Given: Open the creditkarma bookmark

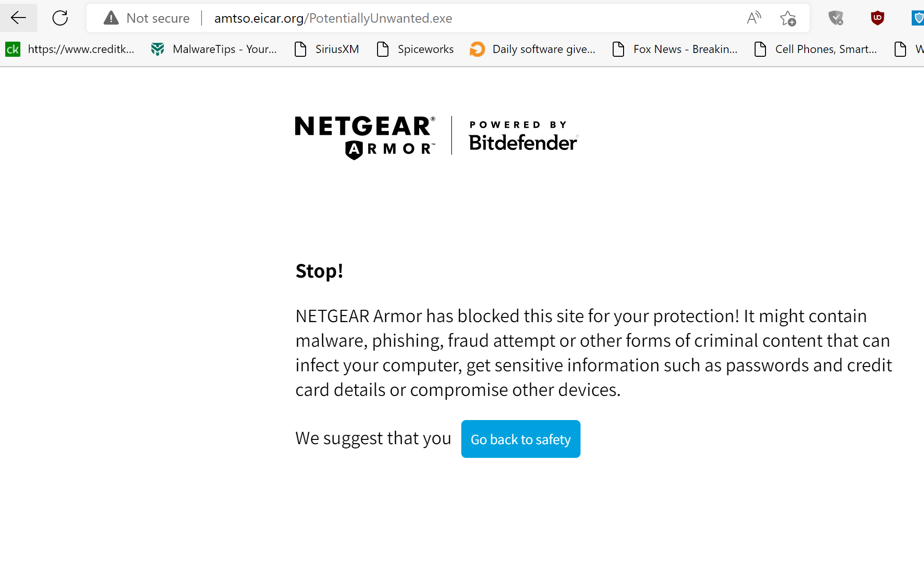Looking at the screenshot, I should click(70, 49).
